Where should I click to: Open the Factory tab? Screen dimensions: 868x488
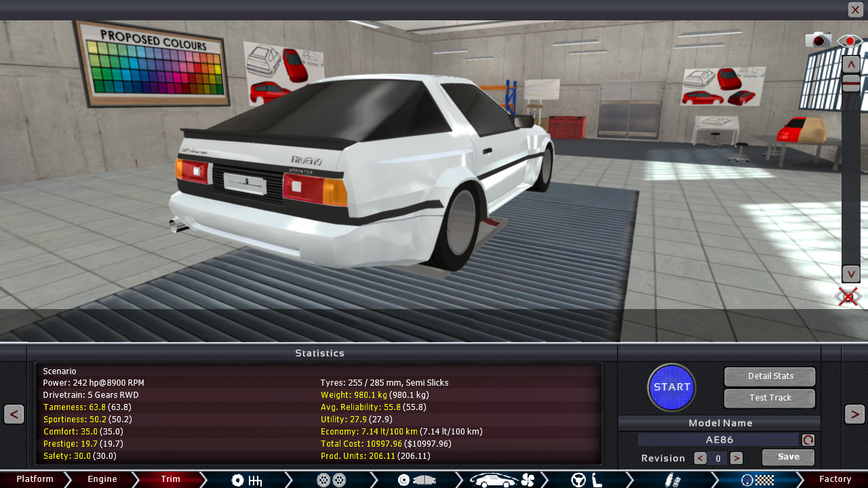click(835, 479)
